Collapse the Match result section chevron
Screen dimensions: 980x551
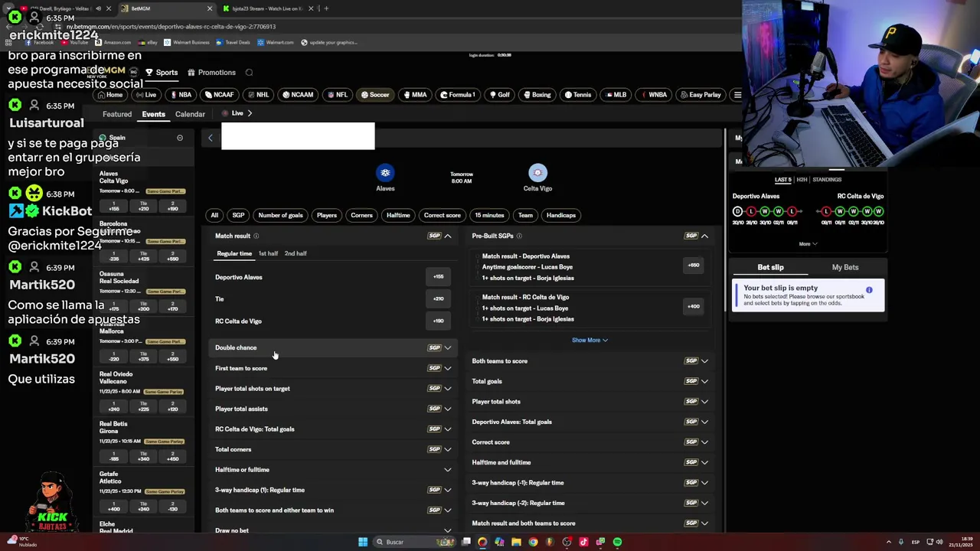click(x=448, y=236)
